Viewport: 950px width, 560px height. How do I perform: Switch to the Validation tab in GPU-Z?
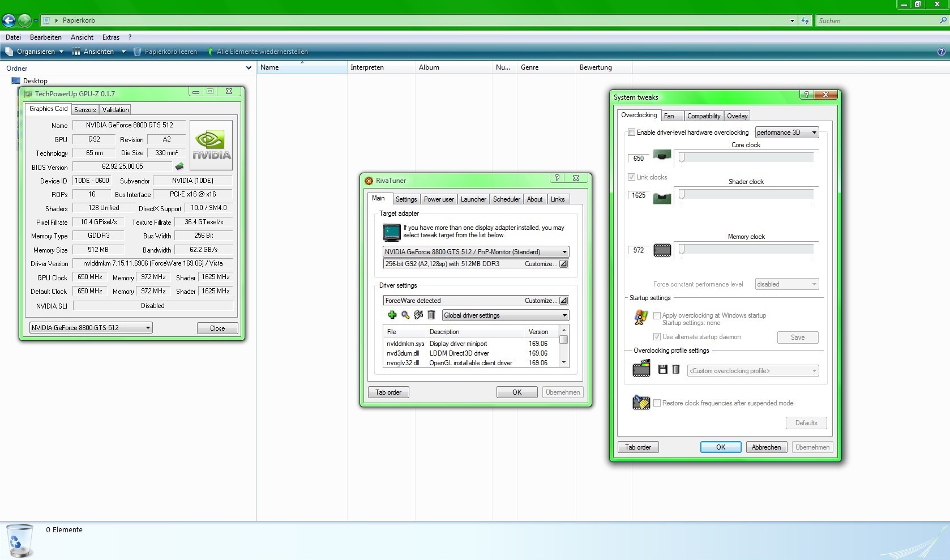coord(115,110)
